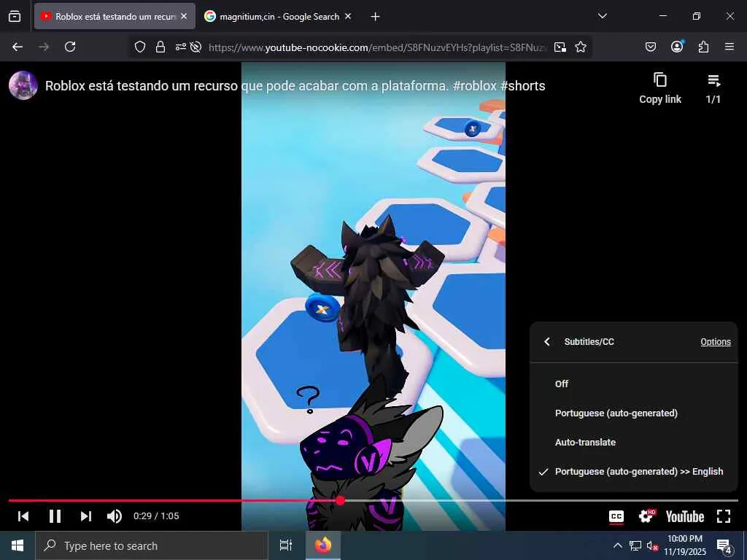Open network status tray icon
Viewport: 747px width, 560px height.
(635, 545)
